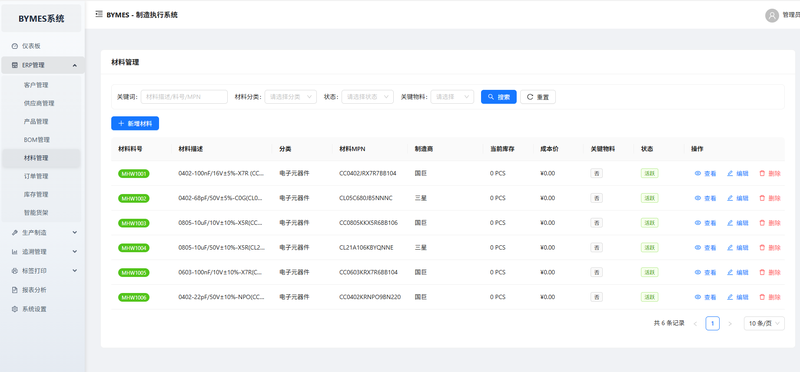Go to 库存管理 page
Image resolution: width=800 pixels, height=372 pixels.
pyautogui.click(x=36, y=194)
